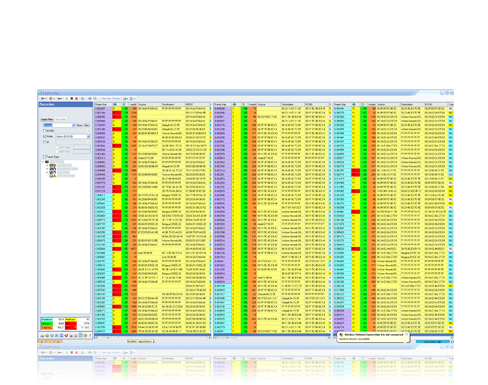The image size is (488, 385).
Task: Click the orange circle icon in top toolbar
Action: 50,98
